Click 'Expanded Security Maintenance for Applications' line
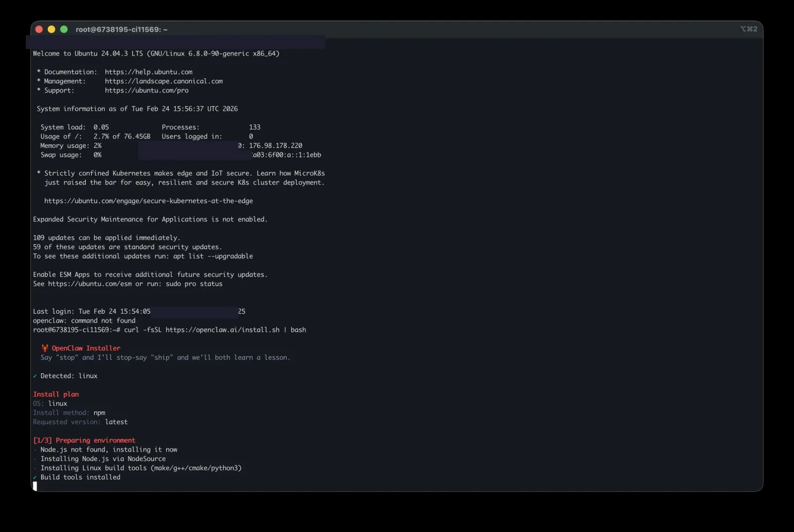 150,219
